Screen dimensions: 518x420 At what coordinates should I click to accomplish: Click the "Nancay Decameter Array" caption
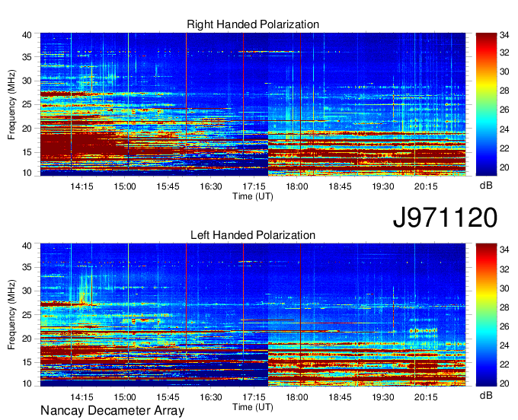tap(112, 411)
